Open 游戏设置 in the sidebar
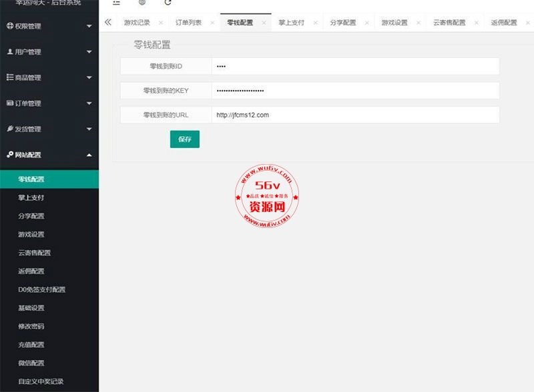 [49, 235]
